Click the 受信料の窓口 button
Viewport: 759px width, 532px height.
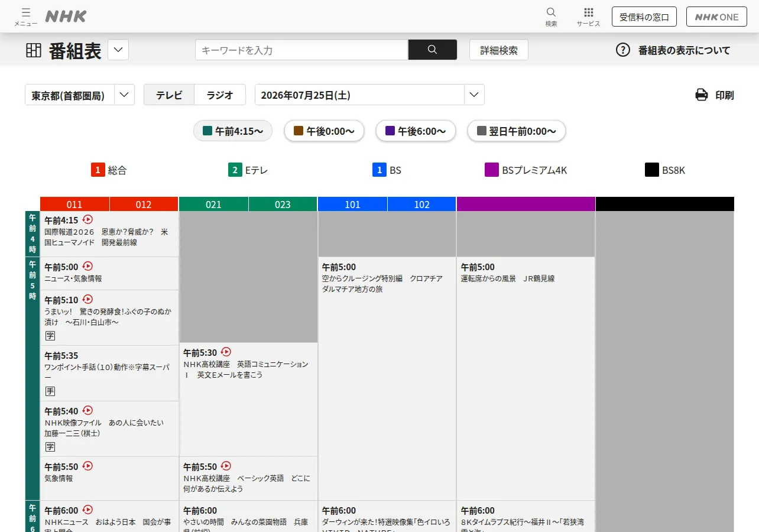[x=644, y=17]
